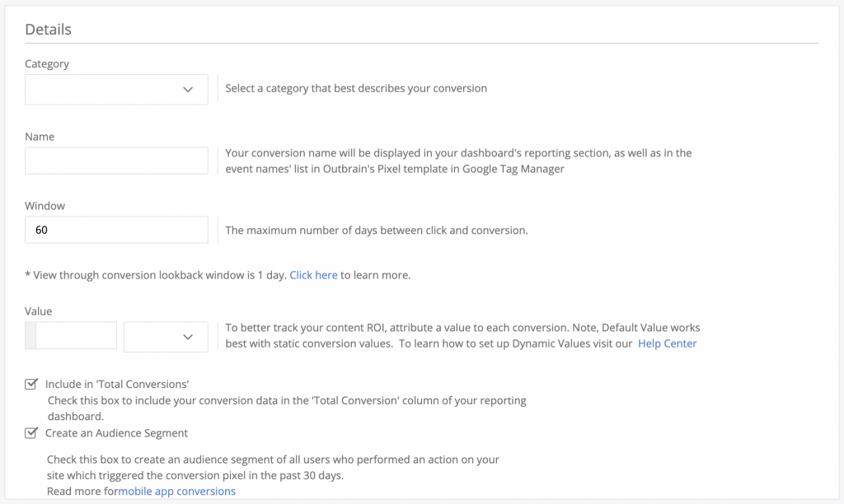Click the gray currency prefix box in Value

click(x=30, y=336)
